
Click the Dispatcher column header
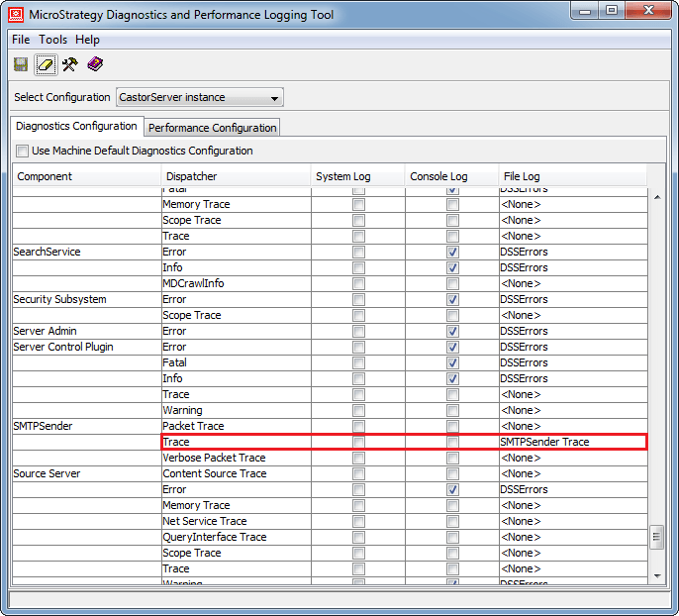pos(236,176)
